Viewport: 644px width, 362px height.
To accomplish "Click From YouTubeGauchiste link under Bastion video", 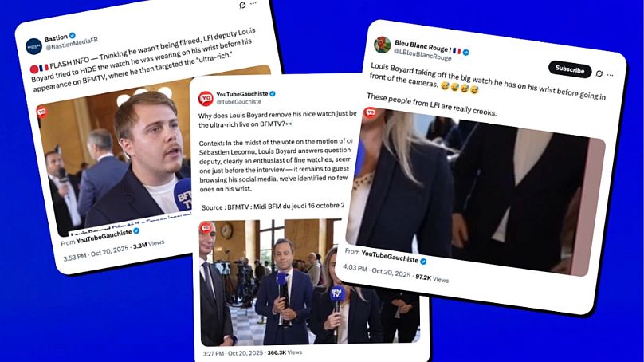I will point(100,237).
